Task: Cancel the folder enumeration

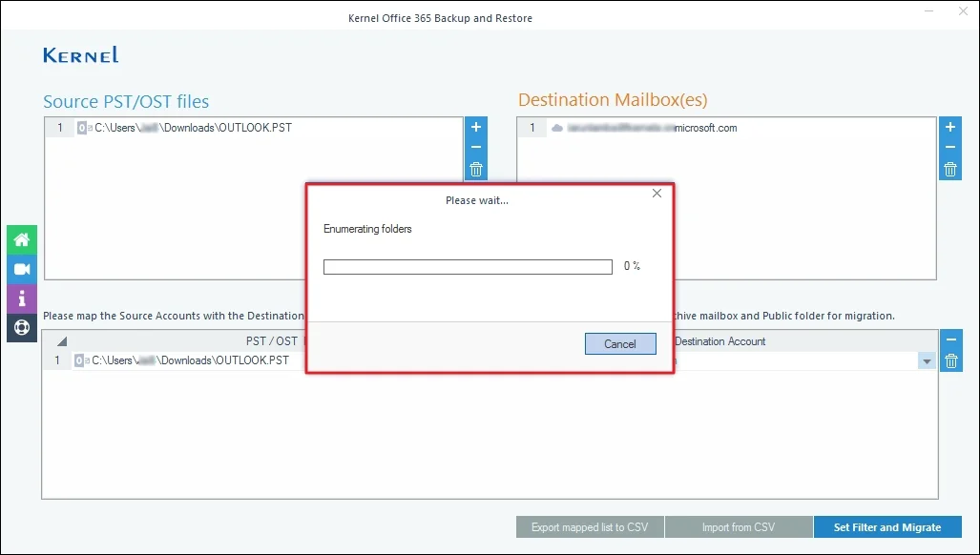Action: [x=619, y=344]
